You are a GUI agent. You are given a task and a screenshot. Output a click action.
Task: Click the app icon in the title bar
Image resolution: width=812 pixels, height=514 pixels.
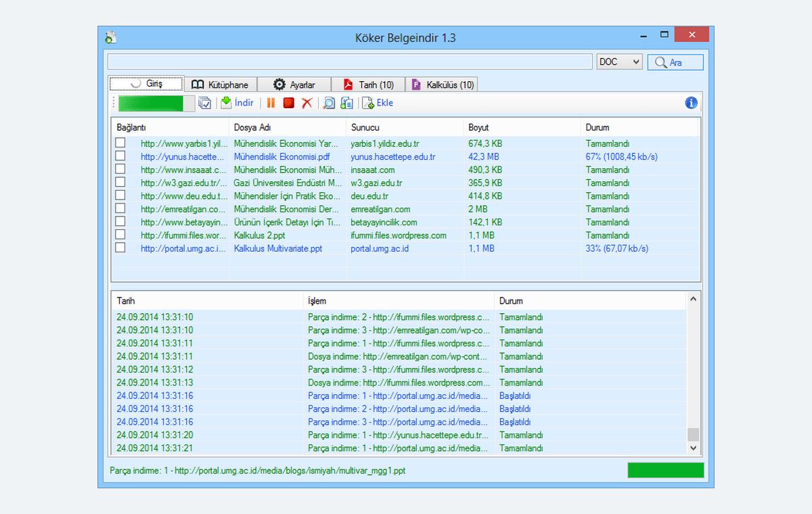(112, 37)
